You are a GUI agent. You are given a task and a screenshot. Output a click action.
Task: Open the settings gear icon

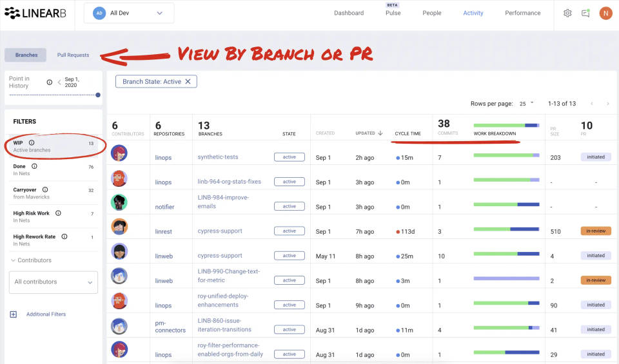pyautogui.click(x=567, y=13)
